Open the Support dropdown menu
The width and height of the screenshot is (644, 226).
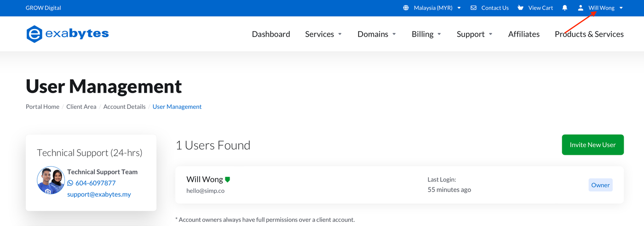(474, 34)
